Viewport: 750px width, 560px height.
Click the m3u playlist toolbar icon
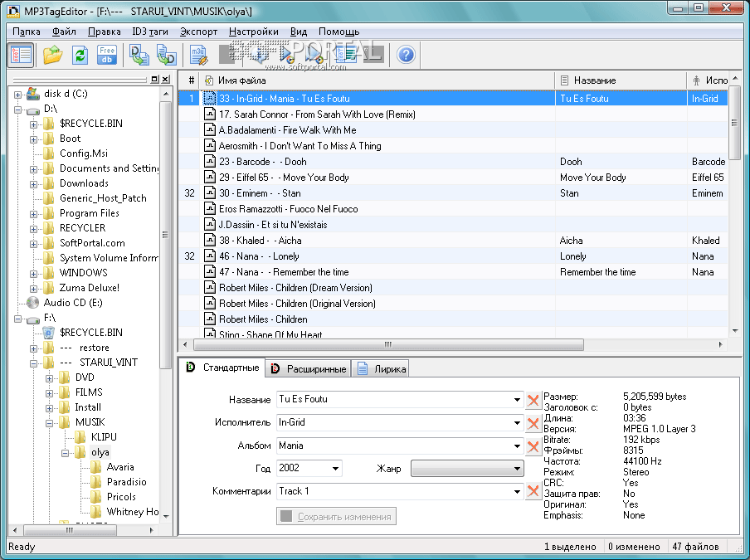coord(198,55)
